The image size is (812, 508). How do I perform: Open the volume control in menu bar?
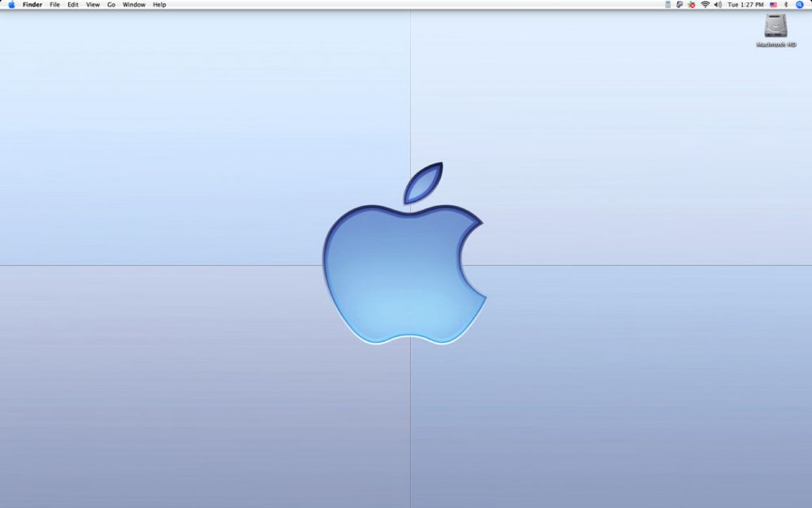click(718, 5)
